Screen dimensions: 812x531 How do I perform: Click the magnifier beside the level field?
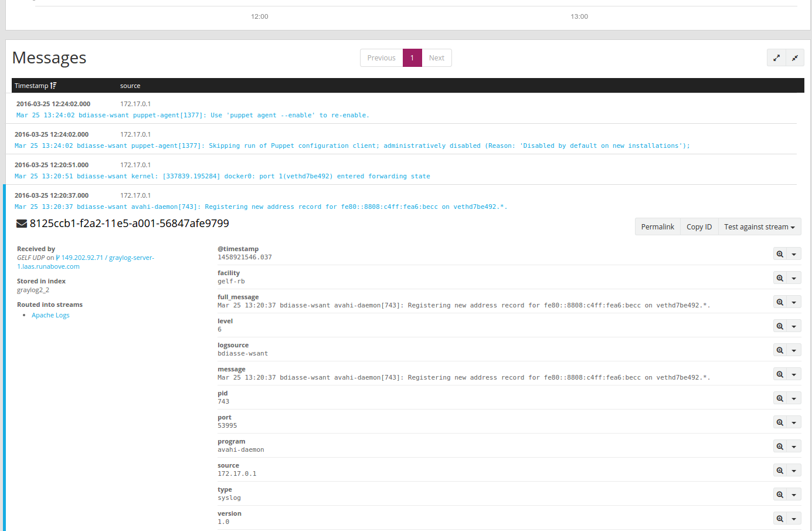[x=779, y=326]
